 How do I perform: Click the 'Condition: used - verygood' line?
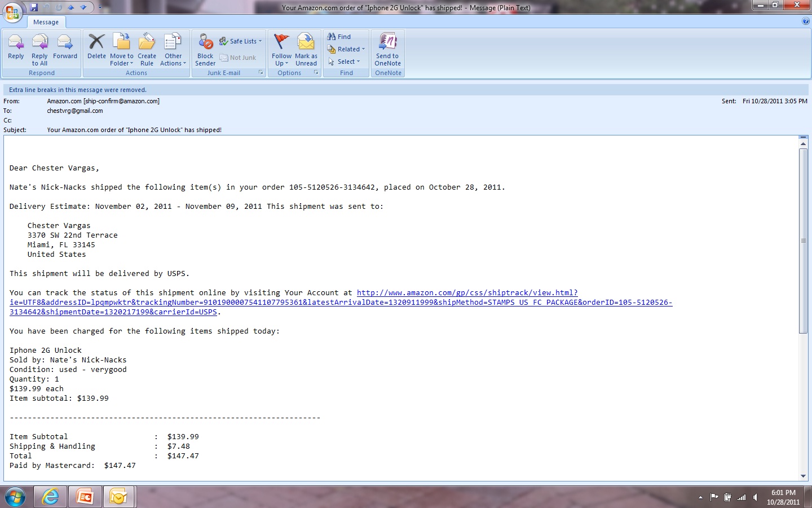tap(68, 370)
